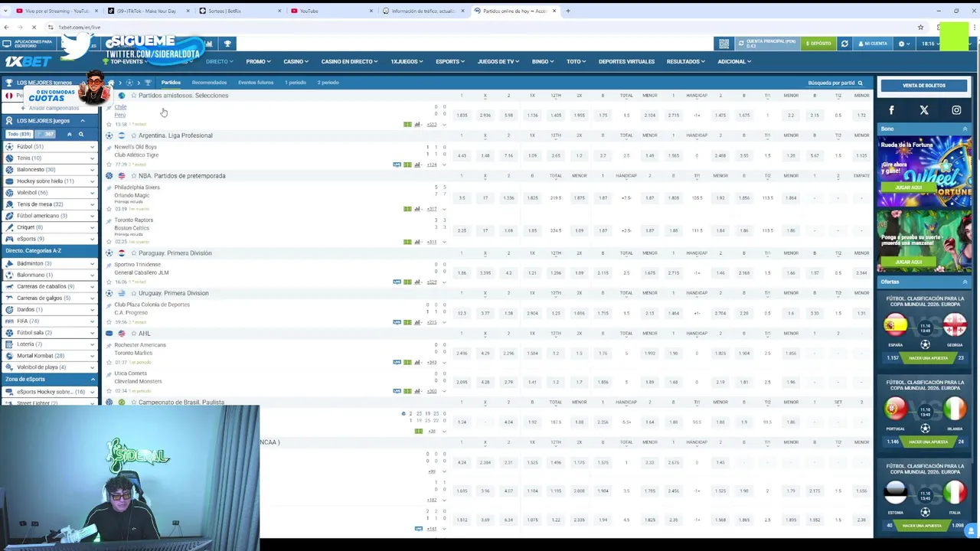Open the Deportes Virtuales menu item

click(626, 61)
